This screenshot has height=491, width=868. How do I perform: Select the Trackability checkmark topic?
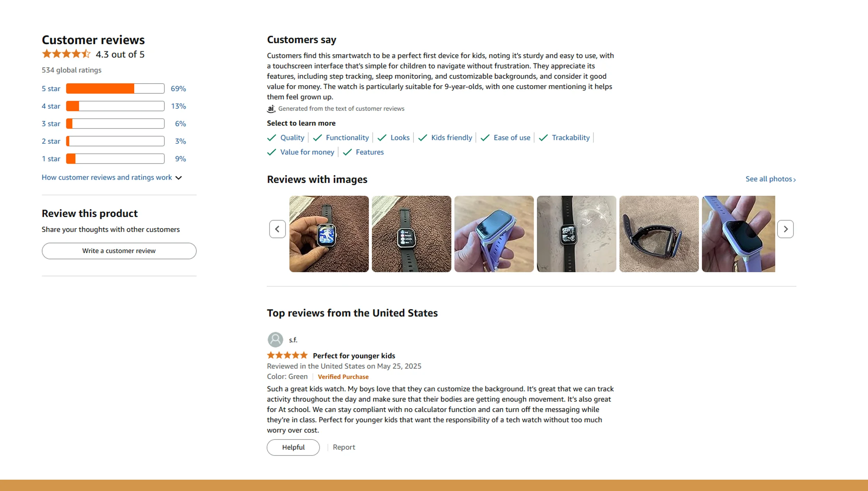(570, 137)
